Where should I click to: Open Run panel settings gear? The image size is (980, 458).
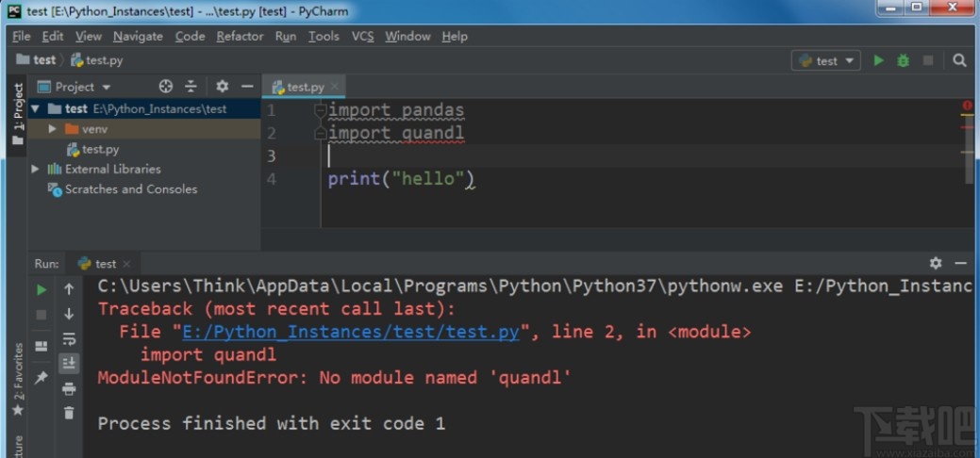coord(936,263)
